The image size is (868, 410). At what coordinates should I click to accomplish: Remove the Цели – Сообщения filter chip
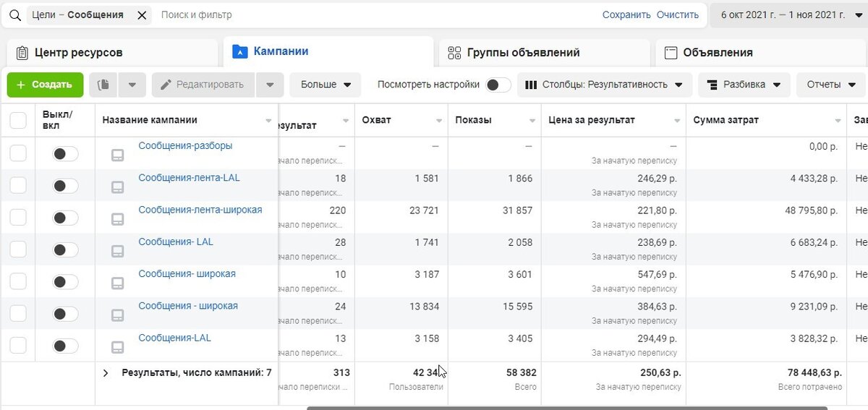click(x=142, y=15)
